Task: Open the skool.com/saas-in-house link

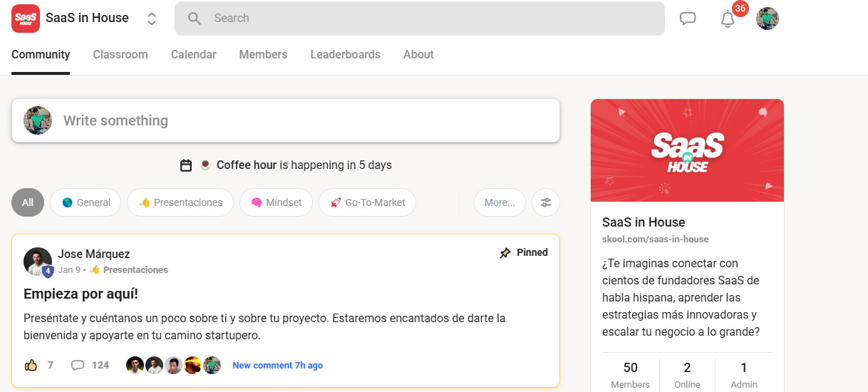Action: coord(656,239)
